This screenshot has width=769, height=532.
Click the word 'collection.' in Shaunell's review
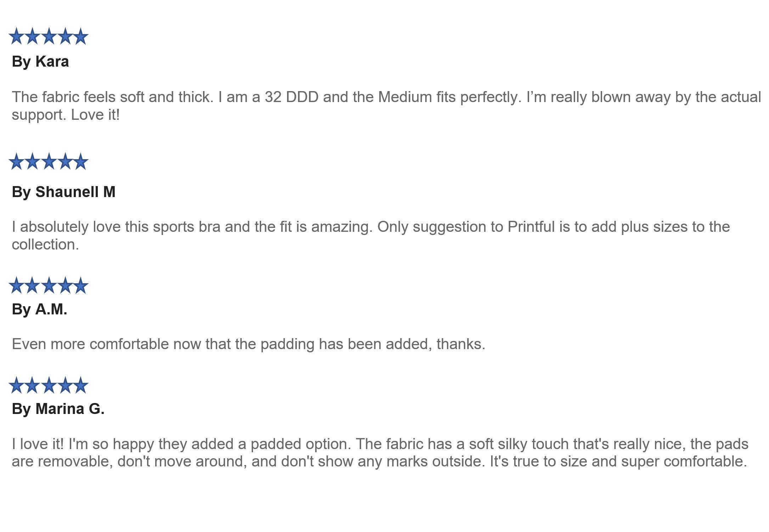click(x=45, y=245)
